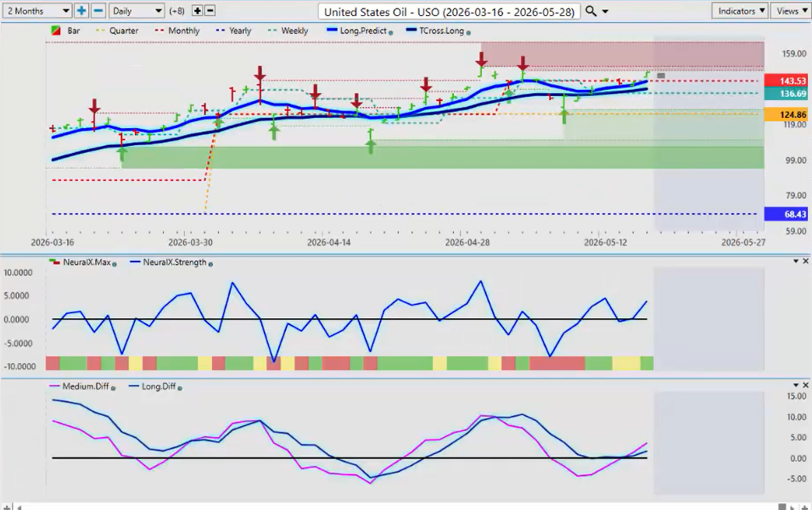Click the red 143.53 price label

786,81
